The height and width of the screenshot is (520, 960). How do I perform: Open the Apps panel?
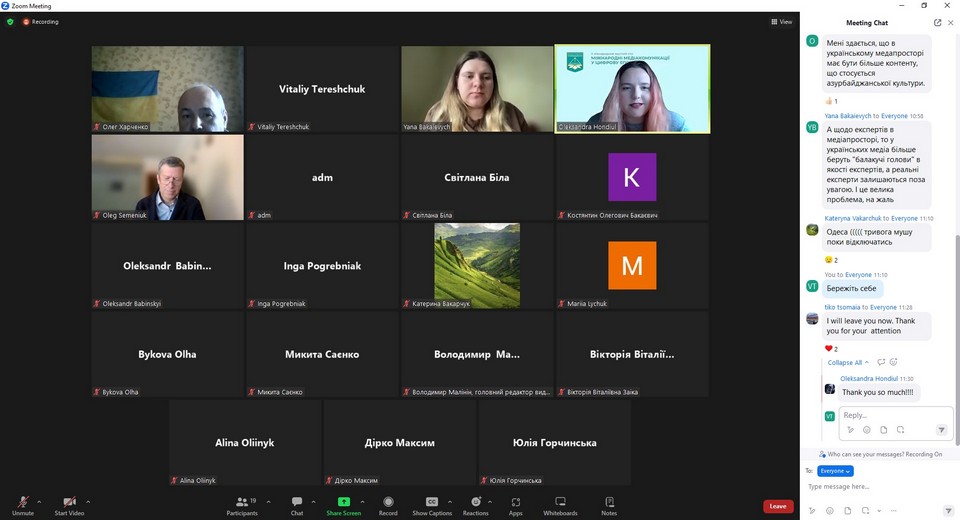(x=516, y=505)
